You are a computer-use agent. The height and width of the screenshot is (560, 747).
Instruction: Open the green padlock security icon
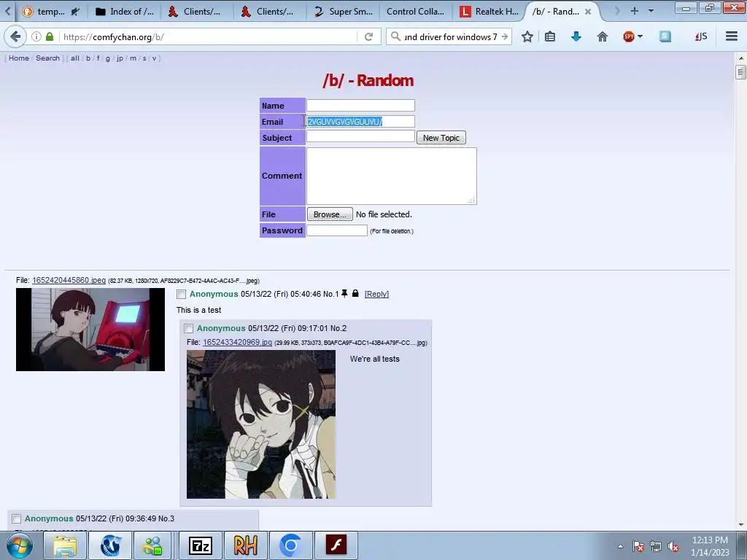(x=50, y=36)
